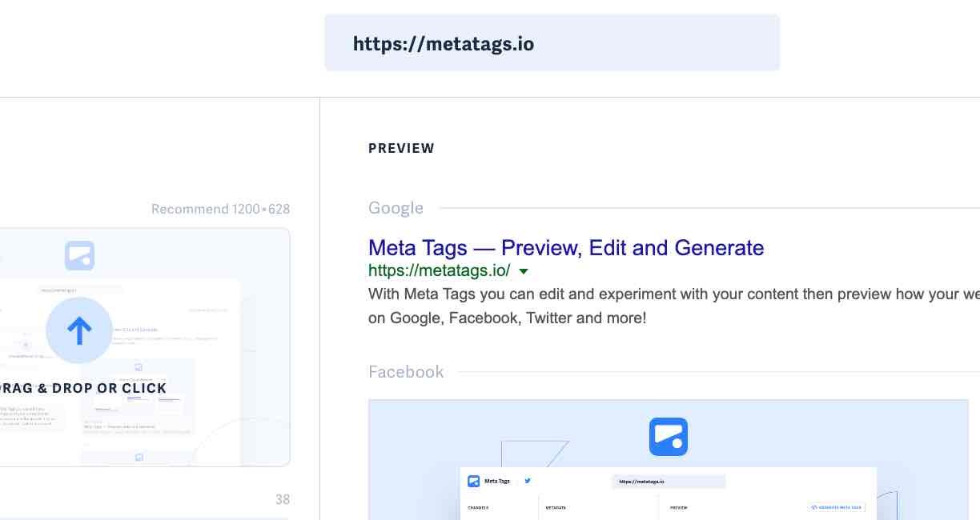Click the DRAG & DROP OR CLICK label

click(83, 389)
